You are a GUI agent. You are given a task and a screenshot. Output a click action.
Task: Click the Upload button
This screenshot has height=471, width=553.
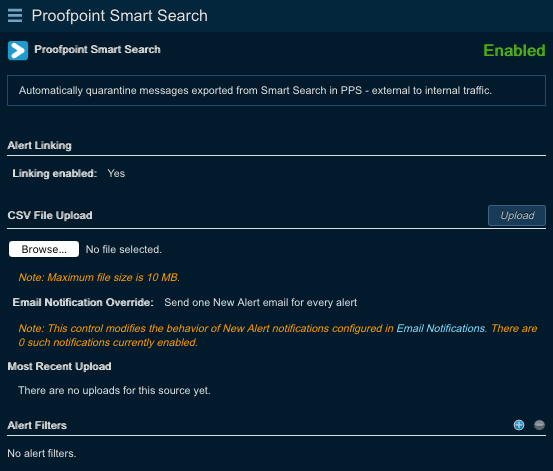click(x=517, y=215)
